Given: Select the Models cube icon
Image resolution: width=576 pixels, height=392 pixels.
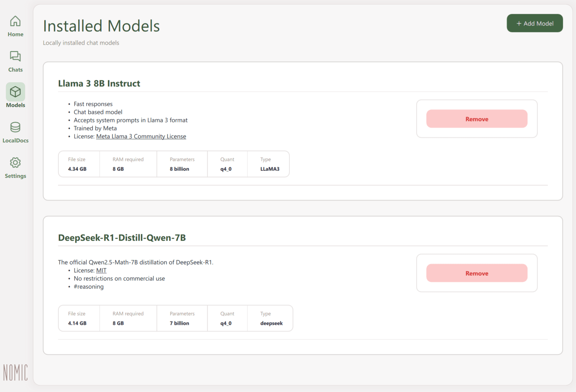Looking at the screenshot, I should (x=15, y=92).
